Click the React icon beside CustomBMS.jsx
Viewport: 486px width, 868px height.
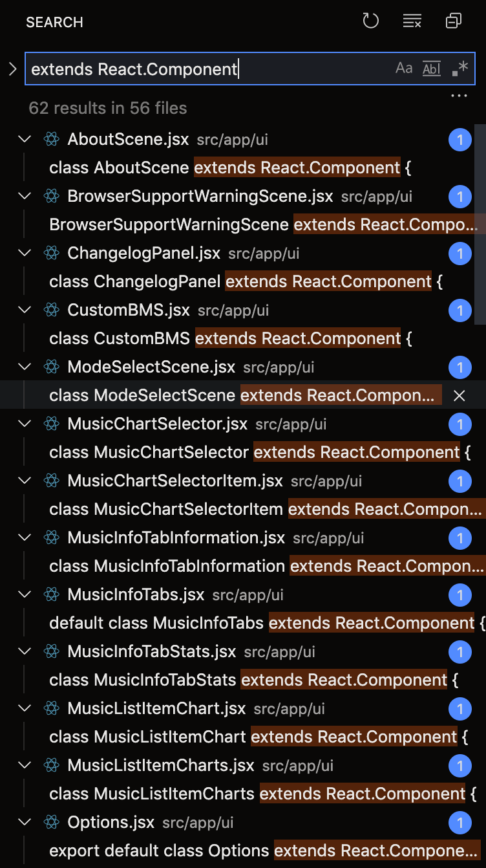52,310
